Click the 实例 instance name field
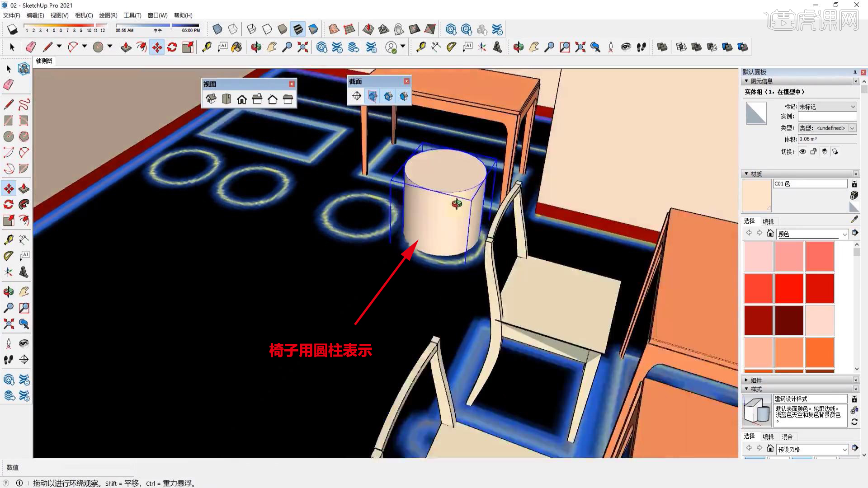Viewport: 868px width, 488px height. coord(827,117)
